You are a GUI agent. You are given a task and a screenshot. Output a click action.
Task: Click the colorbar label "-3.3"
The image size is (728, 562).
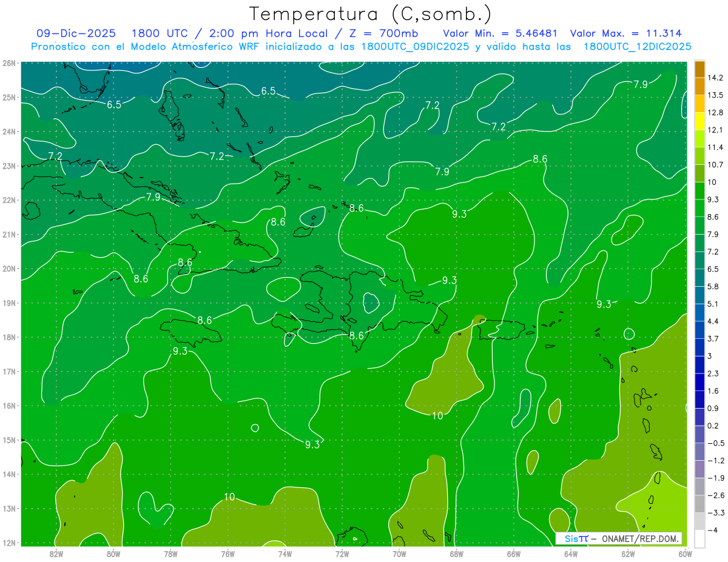[x=715, y=512]
